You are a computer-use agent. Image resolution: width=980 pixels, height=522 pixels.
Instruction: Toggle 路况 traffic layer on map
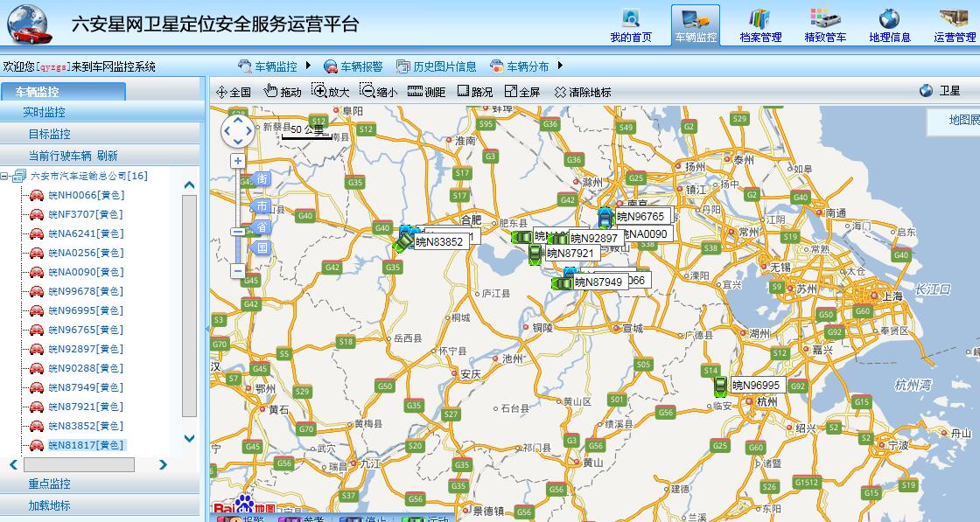pos(474,92)
